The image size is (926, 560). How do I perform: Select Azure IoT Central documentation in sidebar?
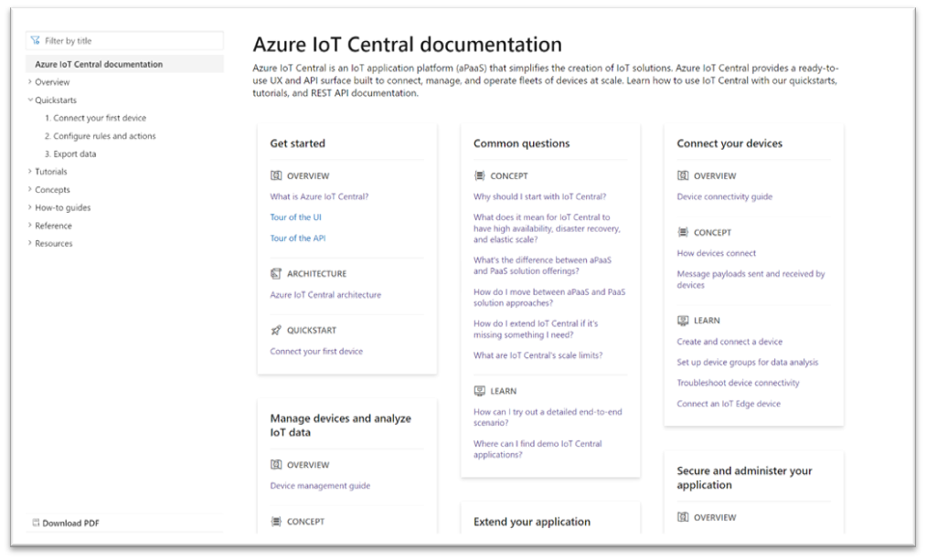[x=124, y=64]
